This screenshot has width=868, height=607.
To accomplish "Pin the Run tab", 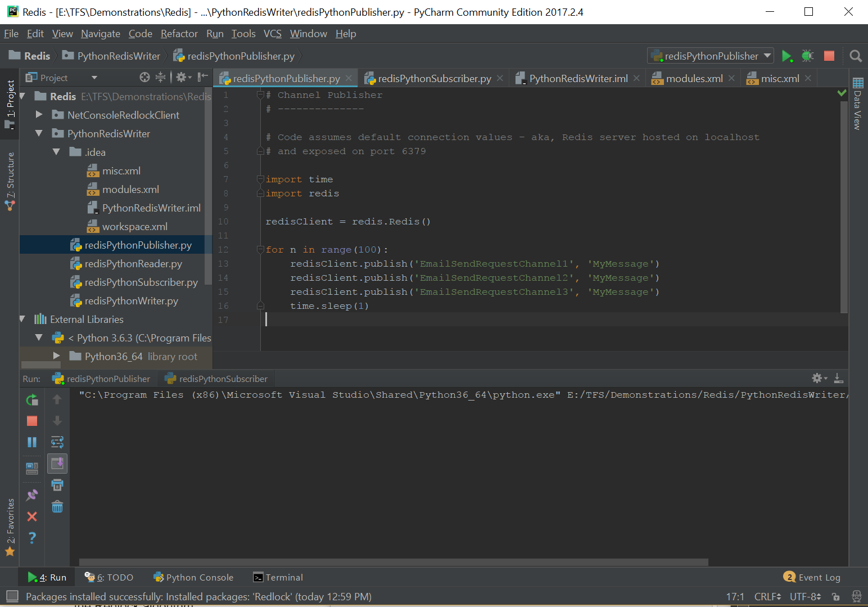I will 32,495.
